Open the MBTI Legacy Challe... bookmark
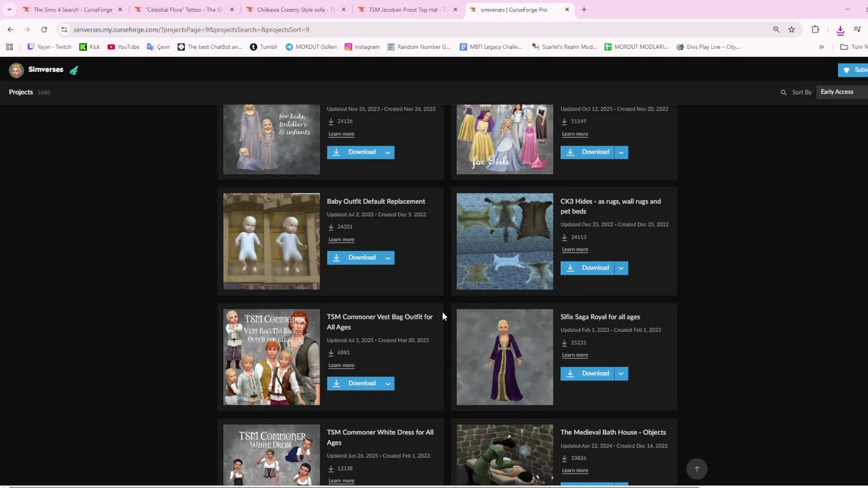 pyautogui.click(x=490, y=47)
